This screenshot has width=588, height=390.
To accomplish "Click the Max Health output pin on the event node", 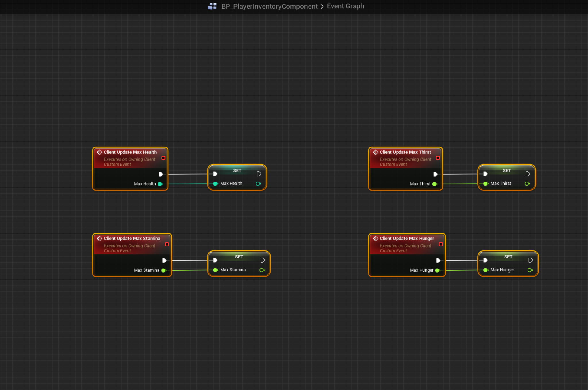I will 160,184.
